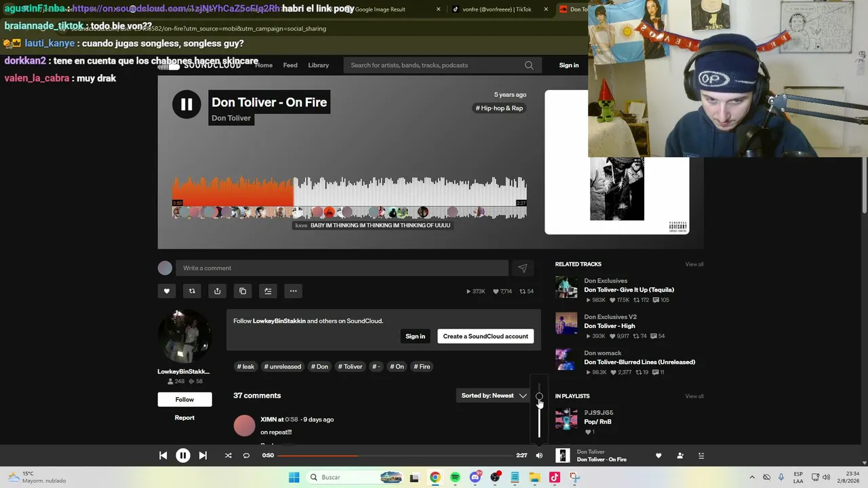
Task: Open the Next Up queue list icon
Action: (x=701, y=455)
